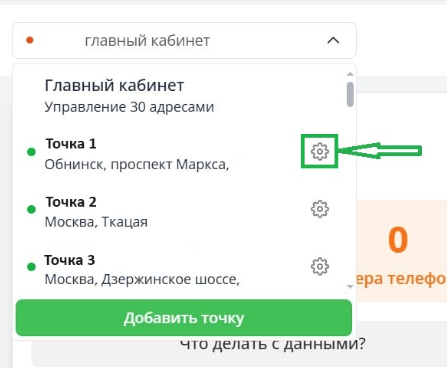Select Точка 3 Москва, Дзержинское шоссе
447x368 pixels.
(180, 269)
